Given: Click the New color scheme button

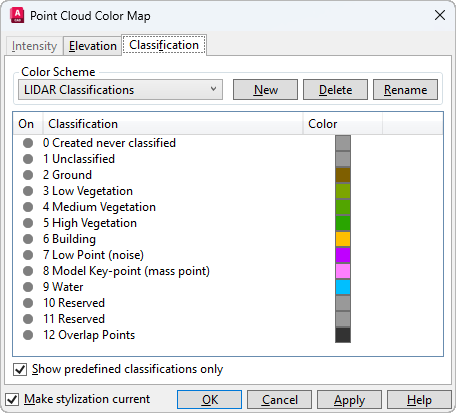Looking at the screenshot, I should click(x=265, y=90).
